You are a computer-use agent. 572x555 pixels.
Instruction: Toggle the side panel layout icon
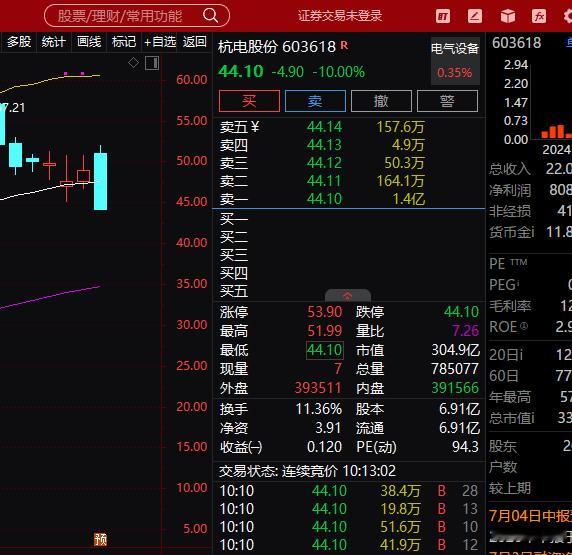pos(152,63)
